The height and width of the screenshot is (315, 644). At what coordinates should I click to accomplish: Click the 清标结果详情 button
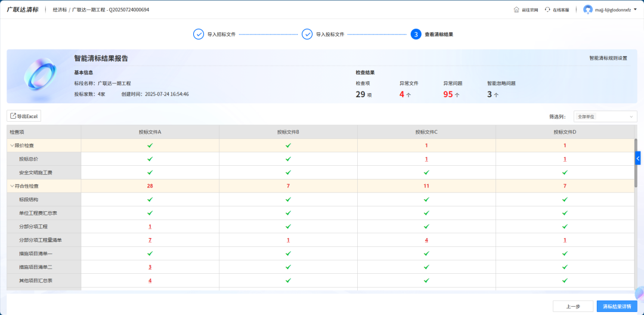click(616, 306)
